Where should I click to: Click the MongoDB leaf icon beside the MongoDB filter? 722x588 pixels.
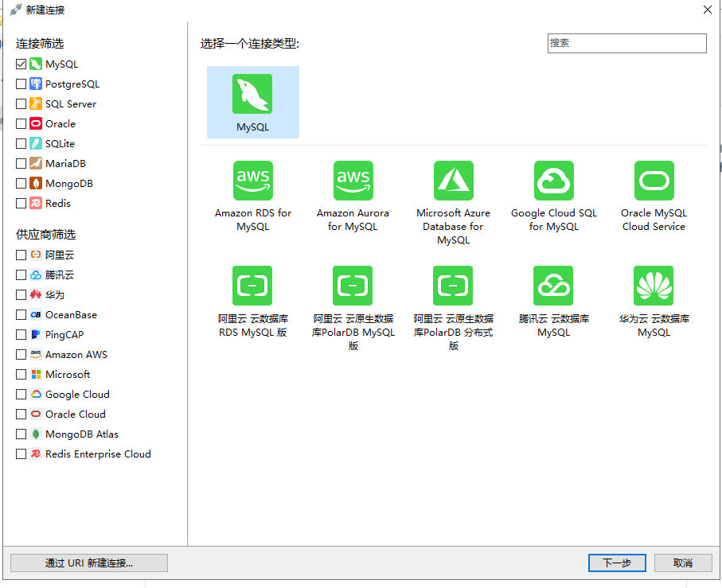36,183
